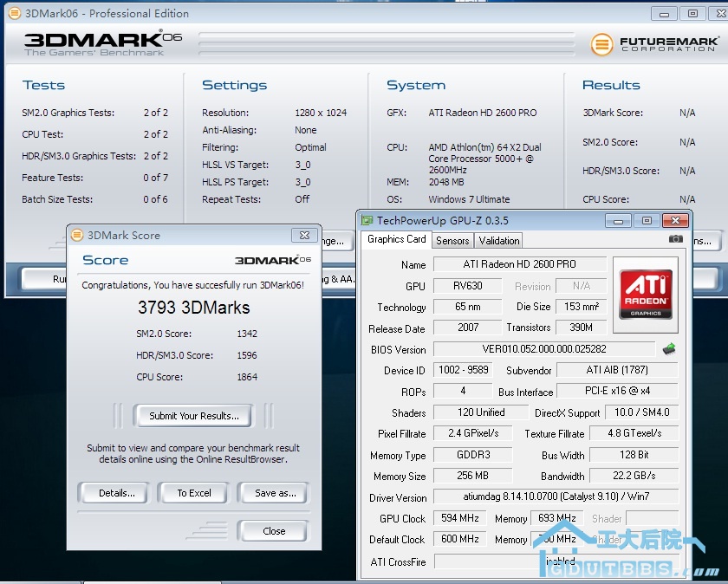This screenshot has width=728, height=584.
Task: Click the GPU-Z title bar app icon
Action: (367, 220)
